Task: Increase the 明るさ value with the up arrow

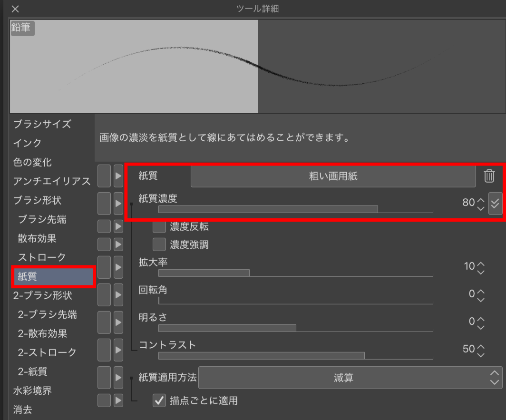Action: 481,319
